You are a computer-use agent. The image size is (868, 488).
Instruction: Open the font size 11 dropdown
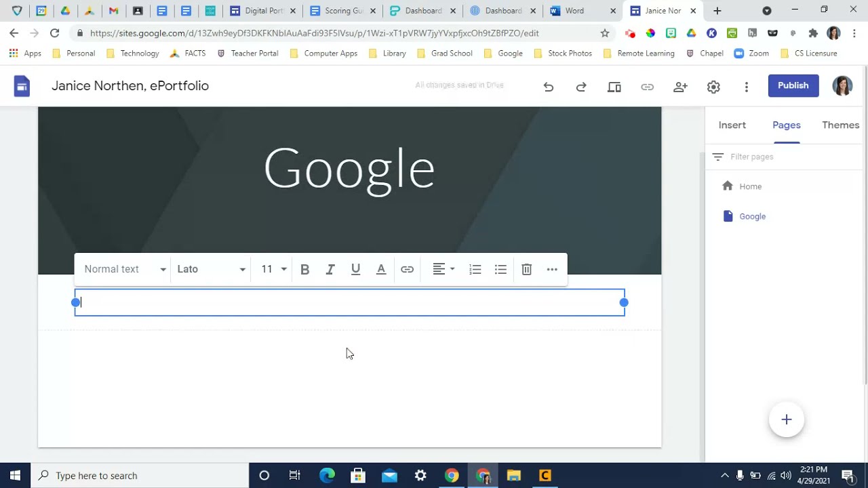point(274,269)
